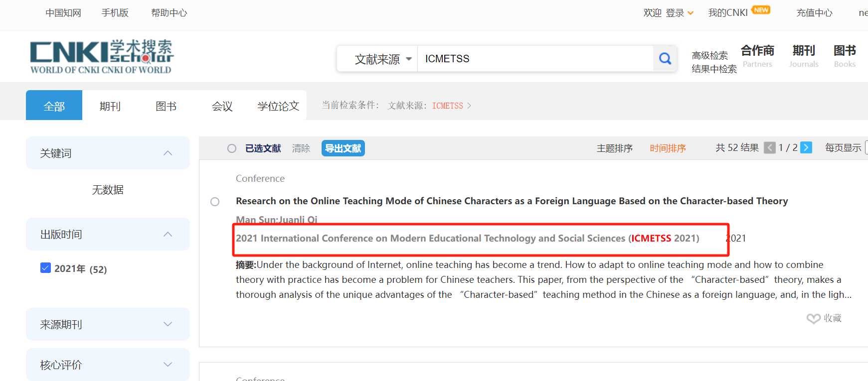
Task: Select the radio beside 已选文献
Action: (x=232, y=148)
